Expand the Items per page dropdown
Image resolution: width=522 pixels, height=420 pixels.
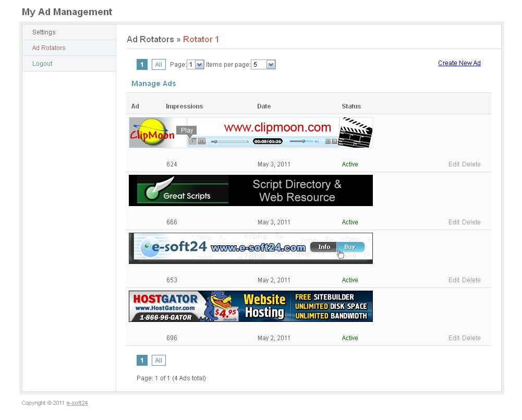tap(263, 65)
